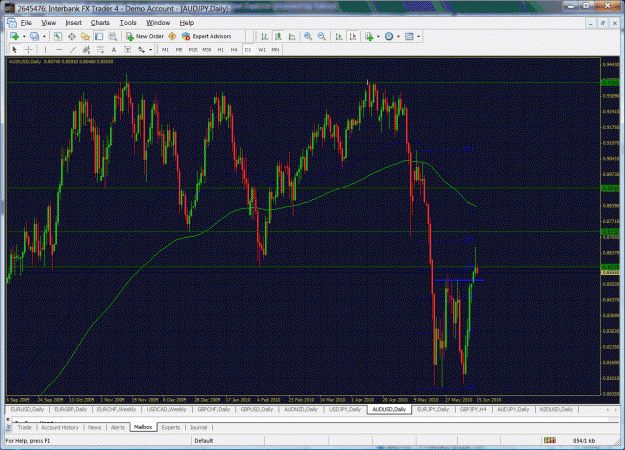Toggle Chart Shift icon

click(x=353, y=36)
